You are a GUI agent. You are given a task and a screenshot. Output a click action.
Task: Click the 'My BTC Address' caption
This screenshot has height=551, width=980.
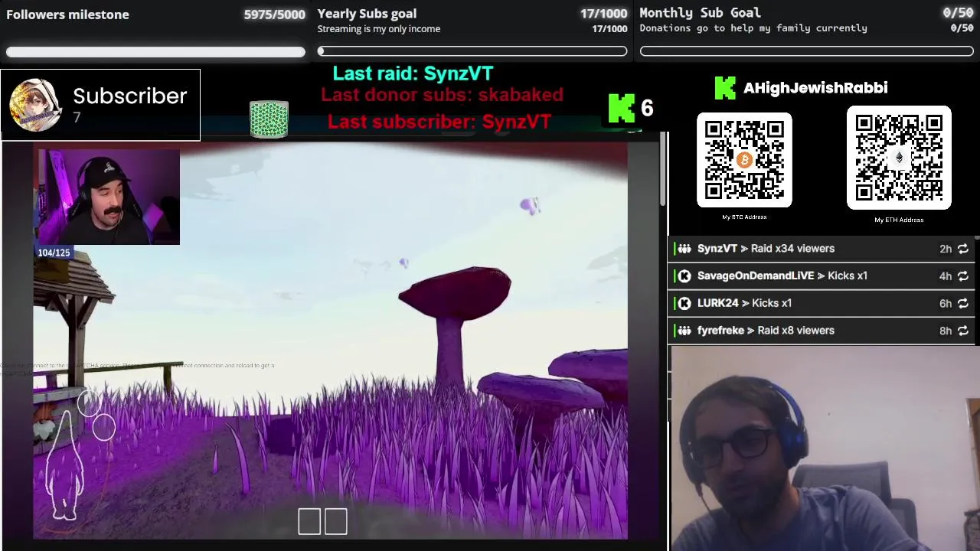click(744, 217)
